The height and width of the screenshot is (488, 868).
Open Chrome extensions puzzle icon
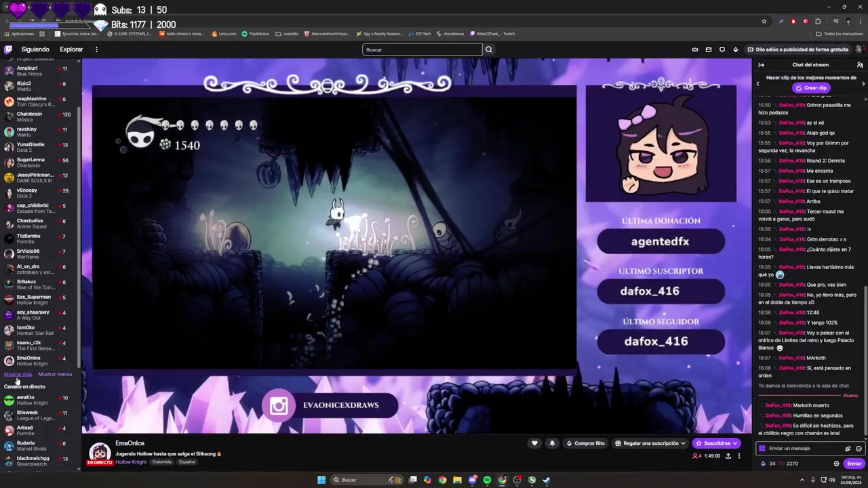pos(818,21)
